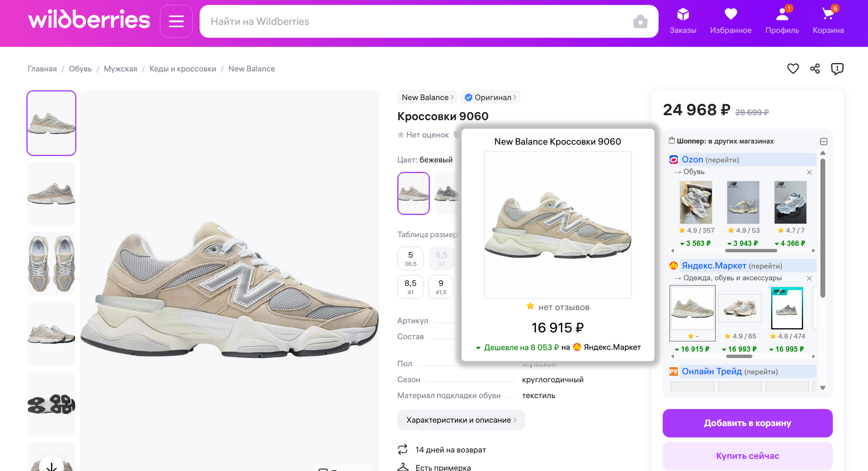Open Заказы orders icon
868x471 pixels.
683,21
